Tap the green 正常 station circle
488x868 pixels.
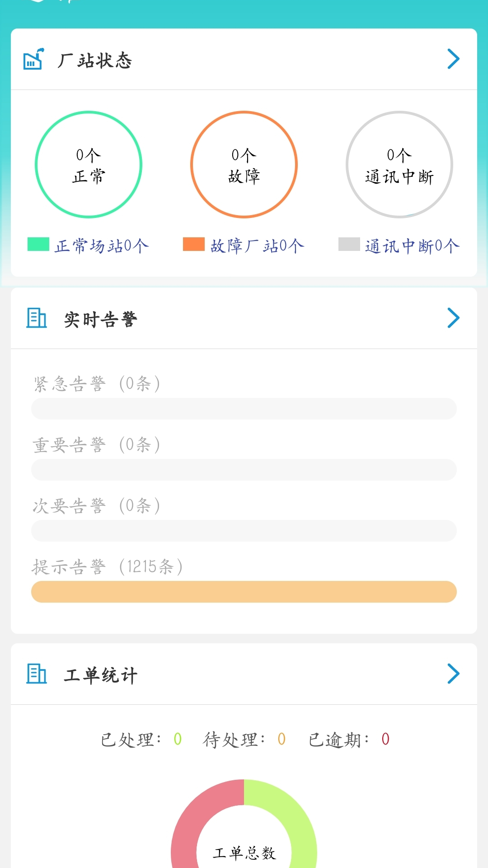[x=89, y=165]
